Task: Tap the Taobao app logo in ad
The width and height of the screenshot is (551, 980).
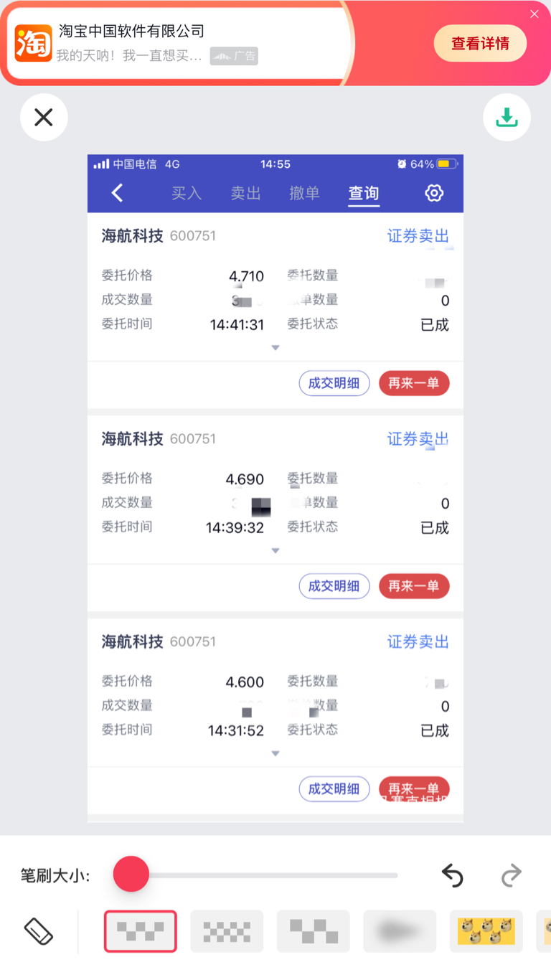Action: pyautogui.click(x=33, y=43)
